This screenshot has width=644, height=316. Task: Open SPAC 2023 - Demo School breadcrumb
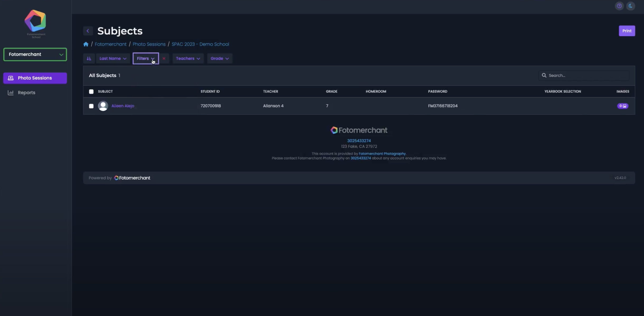[x=200, y=44]
